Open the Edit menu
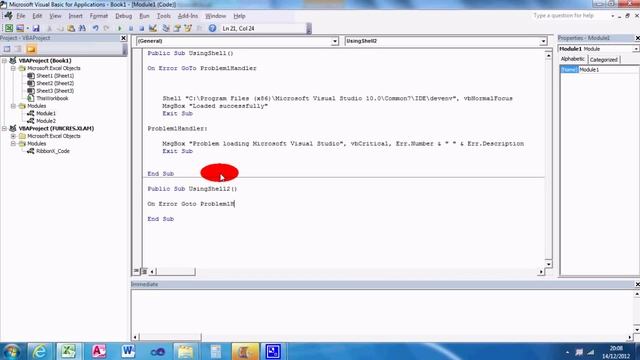Image resolution: width=640 pixels, height=360 pixels. coord(37,16)
